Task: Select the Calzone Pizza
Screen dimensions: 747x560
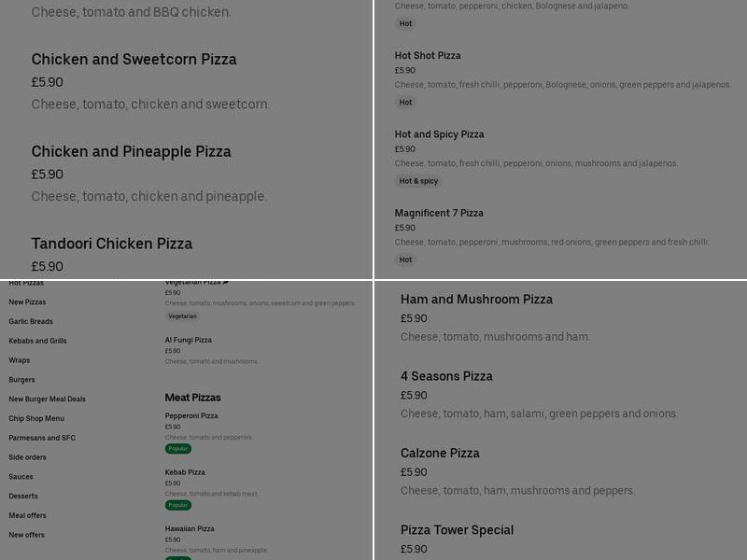Action: coord(440,453)
